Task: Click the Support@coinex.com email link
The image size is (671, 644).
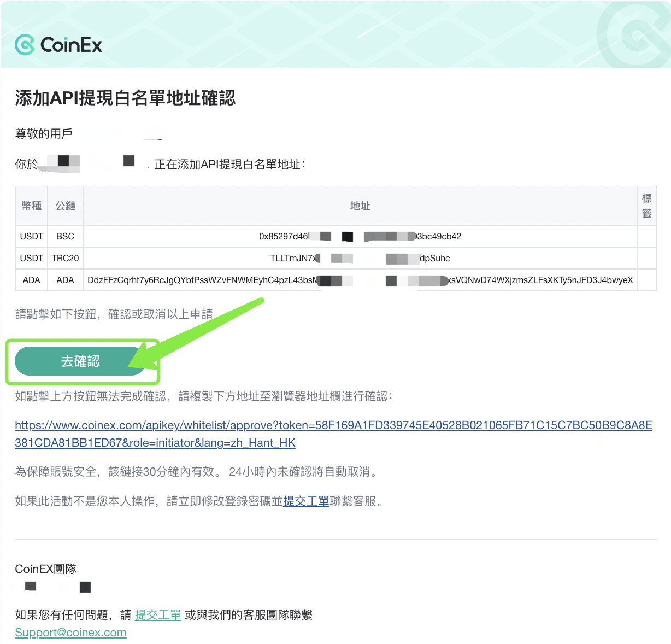Action: coord(70,633)
